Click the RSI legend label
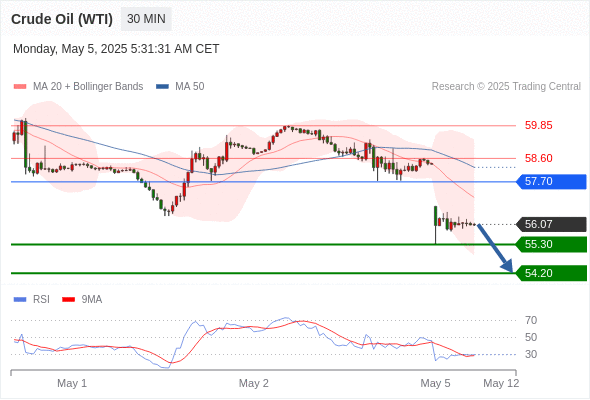The width and height of the screenshot is (590, 400). tap(41, 300)
